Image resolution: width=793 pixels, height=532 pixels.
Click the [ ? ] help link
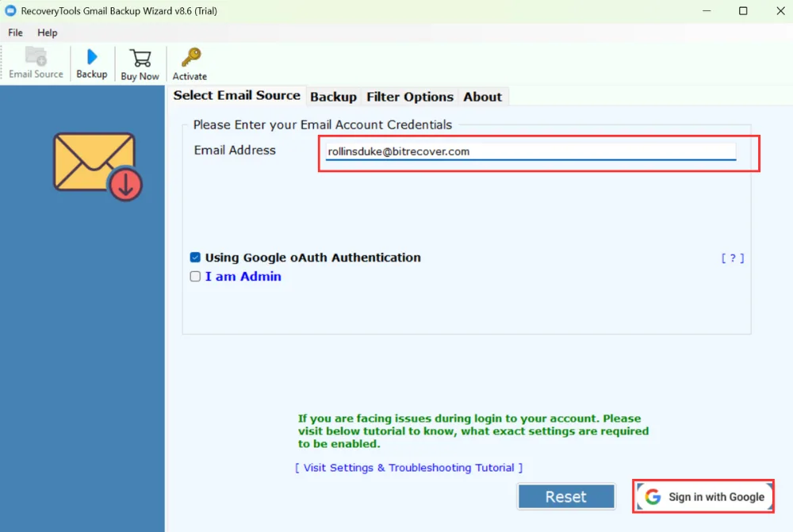(732, 258)
